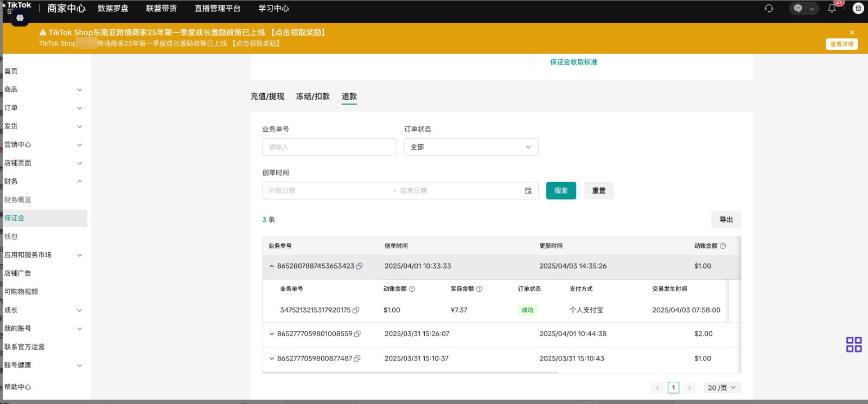Close the orange announcement banner
868x404 pixels.
pos(852,33)
